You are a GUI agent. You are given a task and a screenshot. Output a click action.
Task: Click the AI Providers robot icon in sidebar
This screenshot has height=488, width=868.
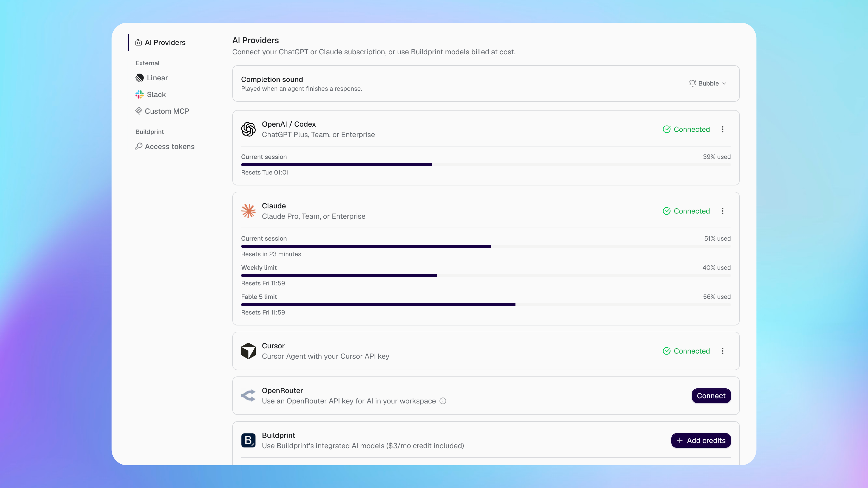point(138,42)
